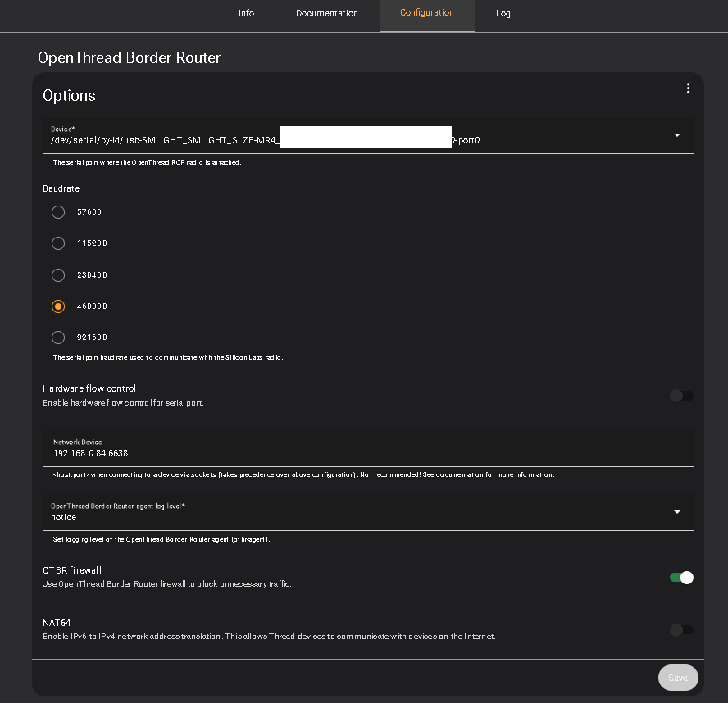Turn on the NAT64 toggle
This screenshot has width=728, height=703.
(681, 630)
